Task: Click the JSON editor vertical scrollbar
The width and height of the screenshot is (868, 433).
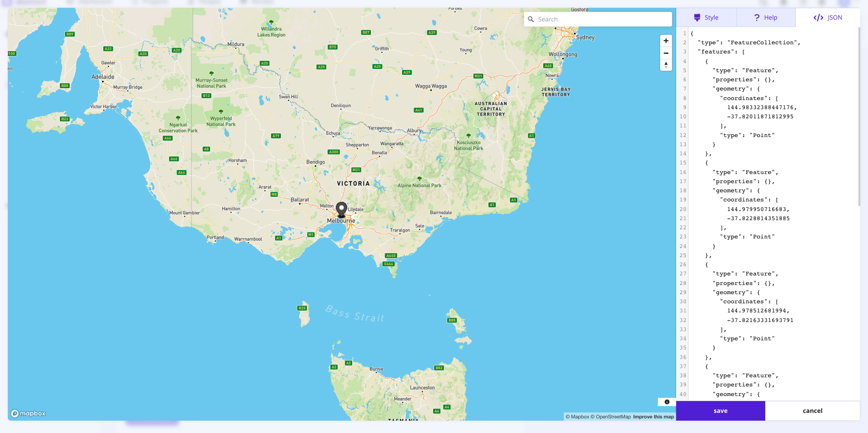Action: [858, 114]
